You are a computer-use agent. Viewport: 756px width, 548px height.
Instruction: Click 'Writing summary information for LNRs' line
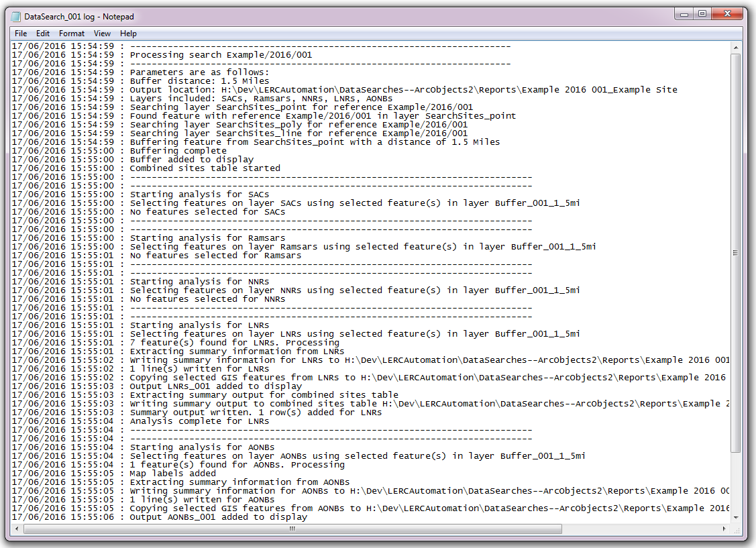[x=370, y=360]
